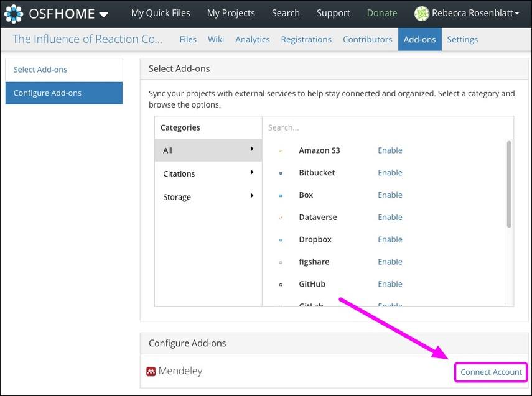This screenshot has width=532, height=396.
Task: Click the Box icon
Action: (281, 196)
